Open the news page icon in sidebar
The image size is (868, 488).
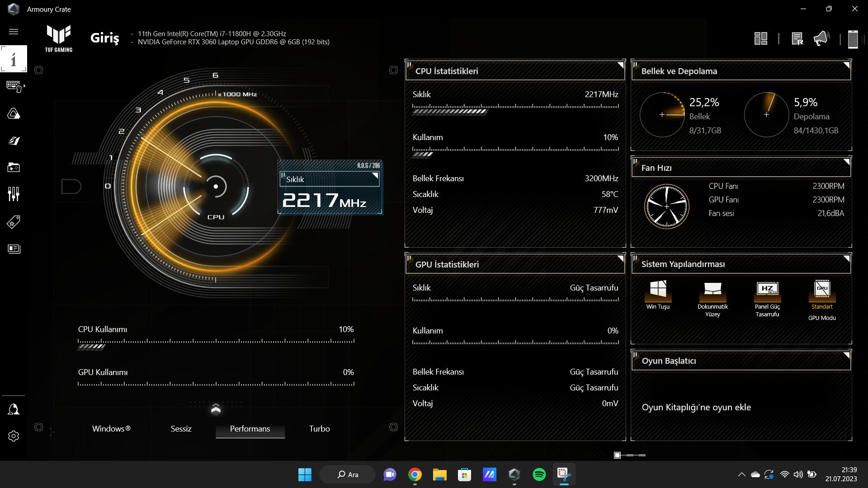14,249
